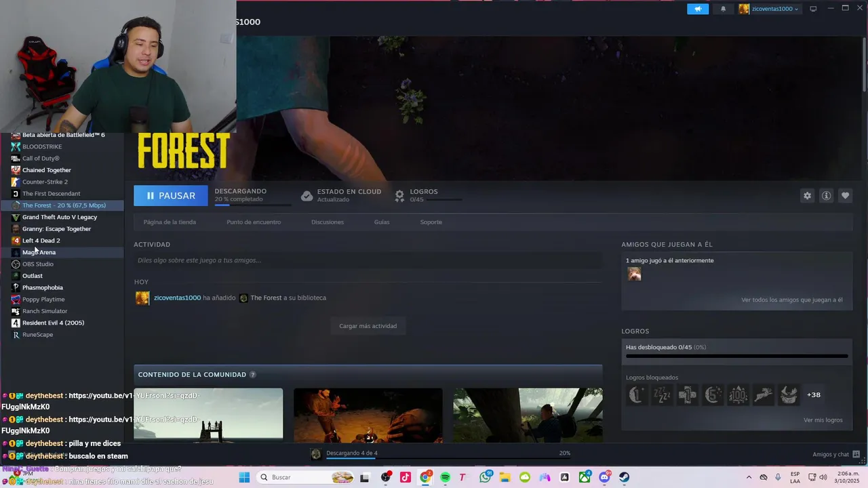Viewport: 868px width, 488px height.
Task: Switch Steam to Big Picture mode icon
Action: coord(813,9)
